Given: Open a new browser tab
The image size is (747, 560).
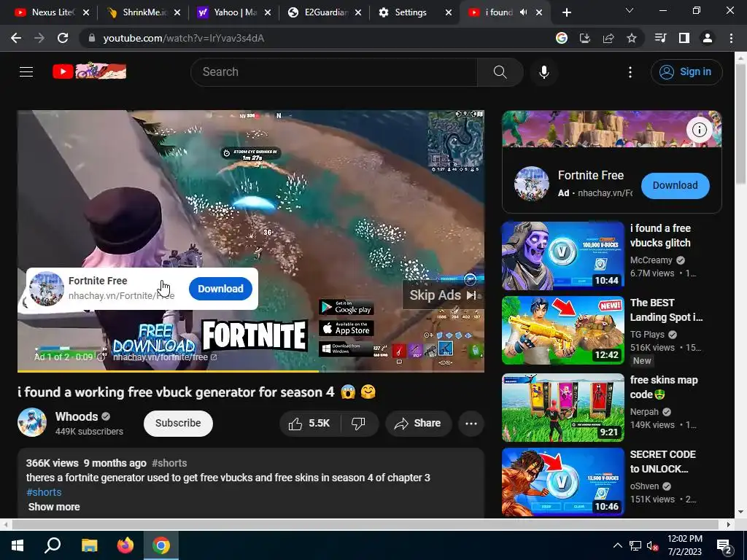Looking at the screenshot, I should [x=566, y=12].
